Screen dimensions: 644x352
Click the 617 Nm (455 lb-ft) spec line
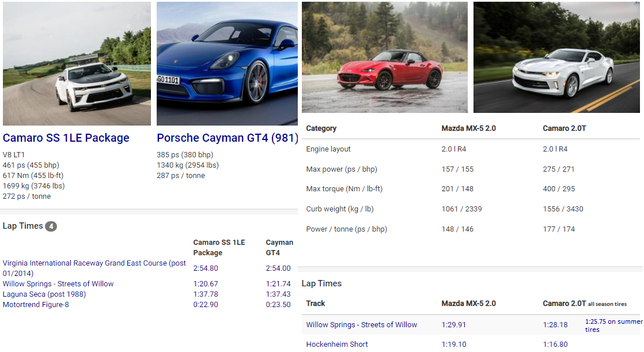pos(33,176)
